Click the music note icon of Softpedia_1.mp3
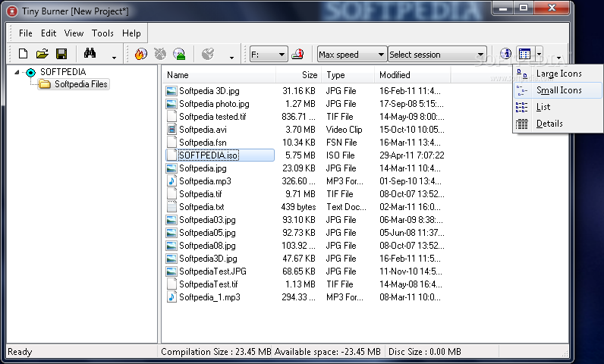604x364 pixels. (171, 297)
